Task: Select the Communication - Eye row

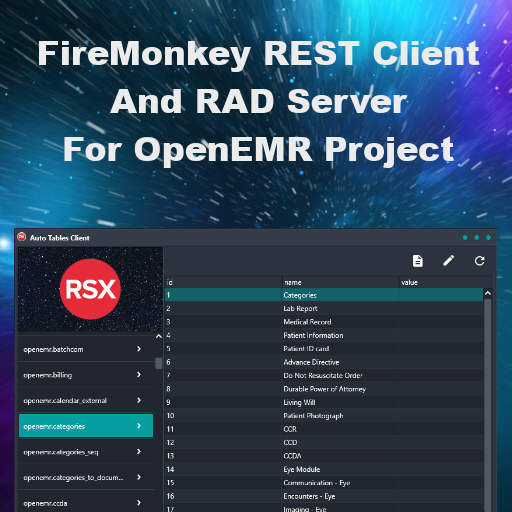Action: pos(324,483)
